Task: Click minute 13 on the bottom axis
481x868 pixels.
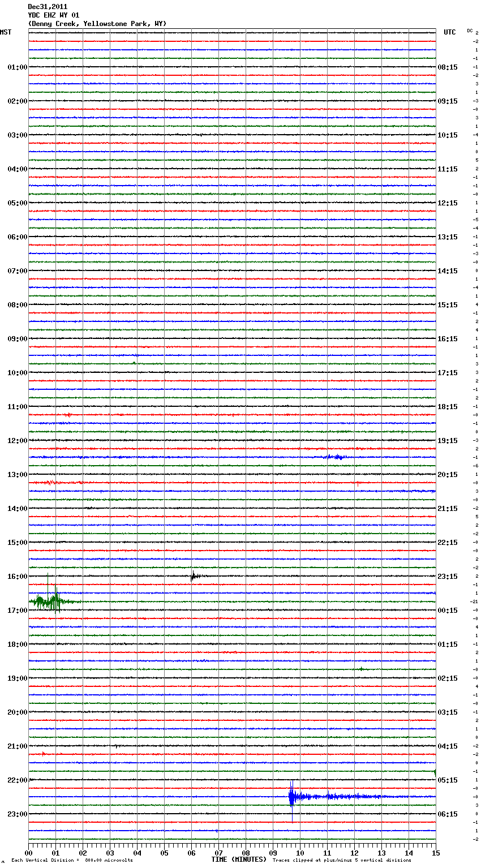Action: [381, 853]
